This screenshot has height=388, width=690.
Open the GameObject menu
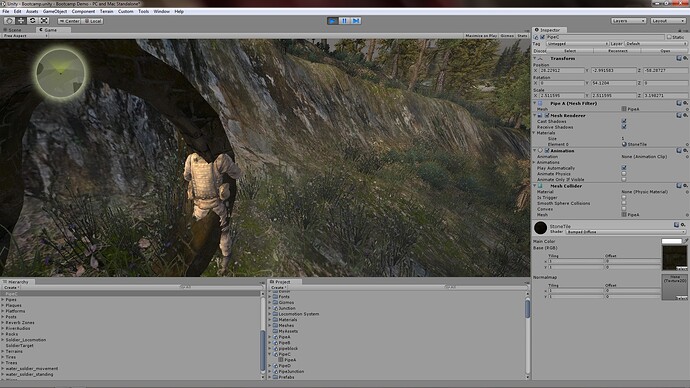pos(55,11)
